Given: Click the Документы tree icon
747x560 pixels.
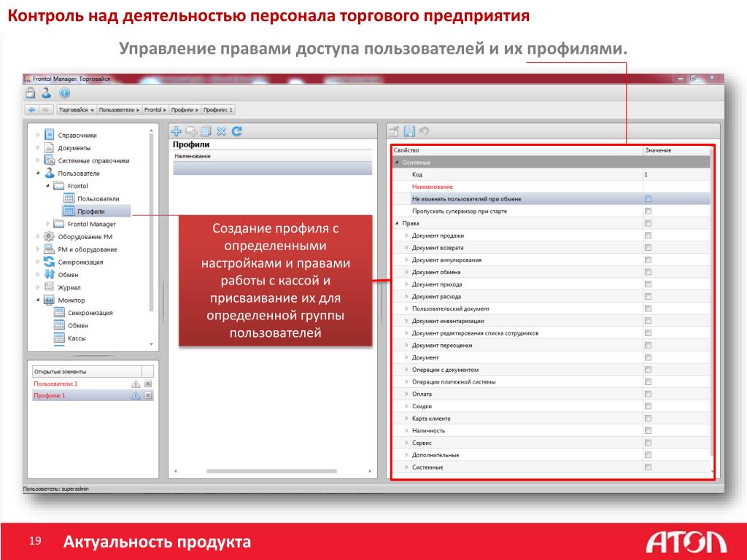Looking at the screenshot, I should point(49,147).
